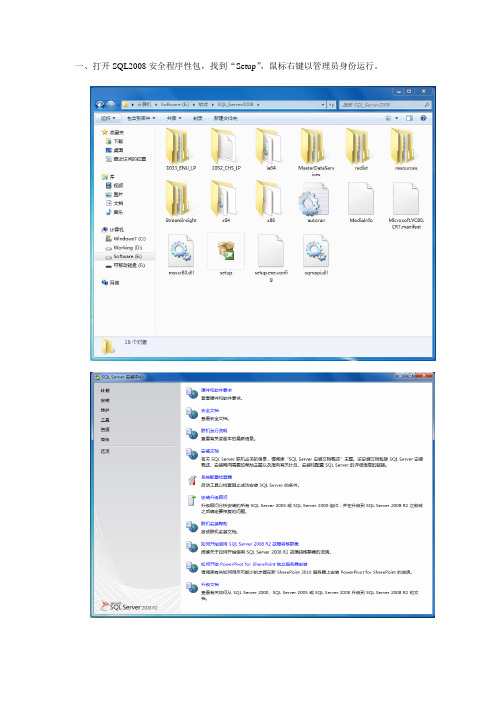Open the address bar history dropdown arrow
Screen dimensions: 496x702
click(x=323, y=104)
